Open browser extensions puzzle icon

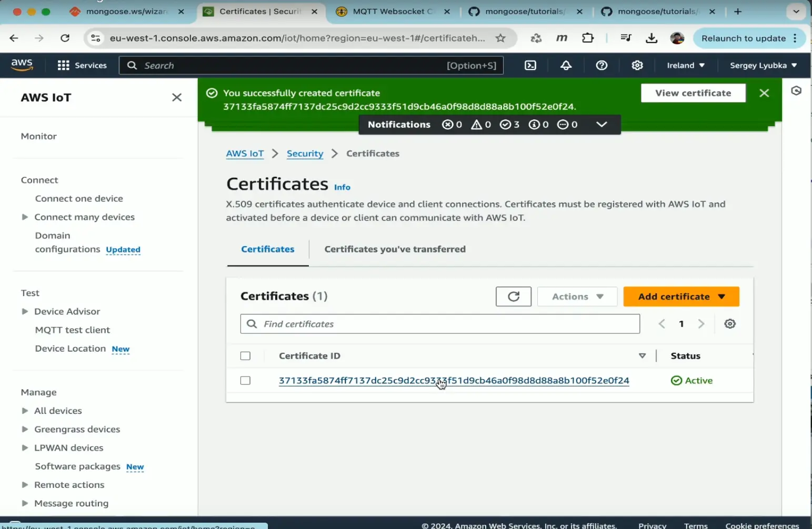click(588, 38)
